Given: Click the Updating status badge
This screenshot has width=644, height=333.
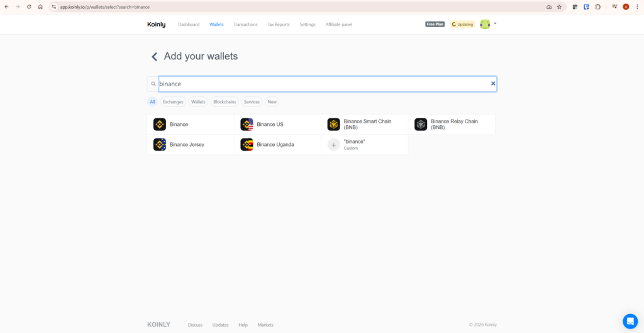Looking at the screenshot, I should [462, 25].
